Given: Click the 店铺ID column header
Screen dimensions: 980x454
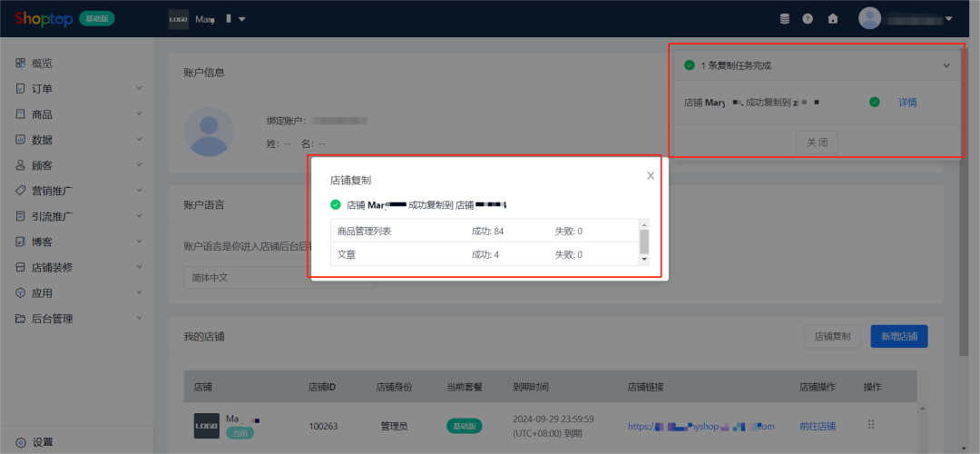Looking at the screenshot, I should pos(322,387).
